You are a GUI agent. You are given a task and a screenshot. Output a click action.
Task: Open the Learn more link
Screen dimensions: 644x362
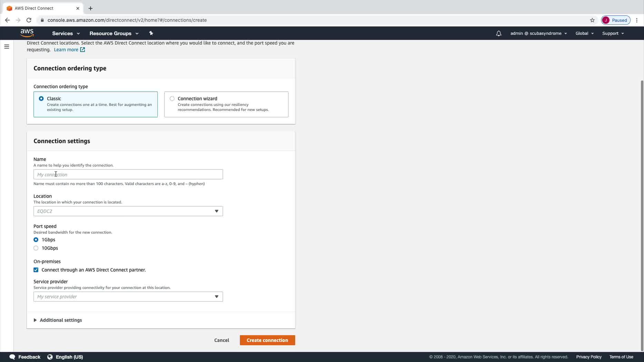point(69,50)
